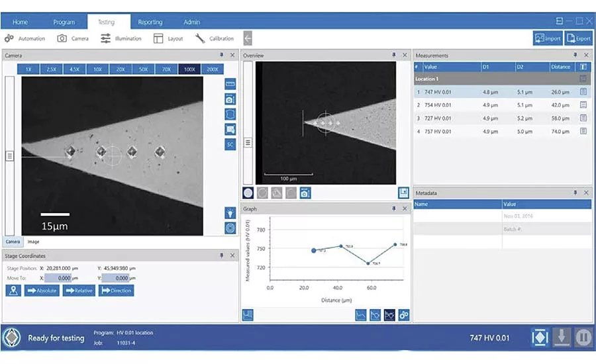Select 1X magnification
Image resolution: width=596 pixels, height=364 pixels.
tap(28, 69)
